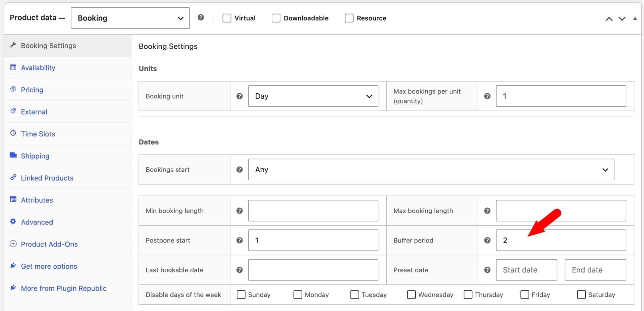Click the help icon for Max booking length
This screenshot has width=644, height=311.
click(487, 211)
